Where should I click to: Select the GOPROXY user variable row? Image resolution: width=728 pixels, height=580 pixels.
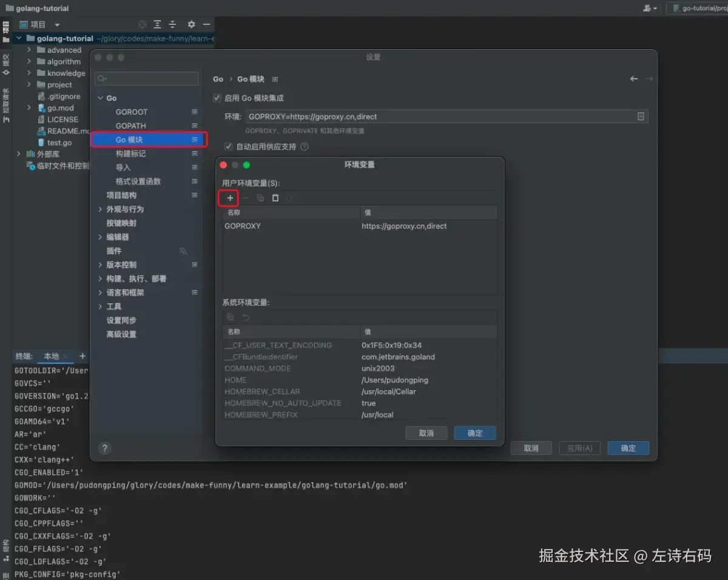(360, 226)
